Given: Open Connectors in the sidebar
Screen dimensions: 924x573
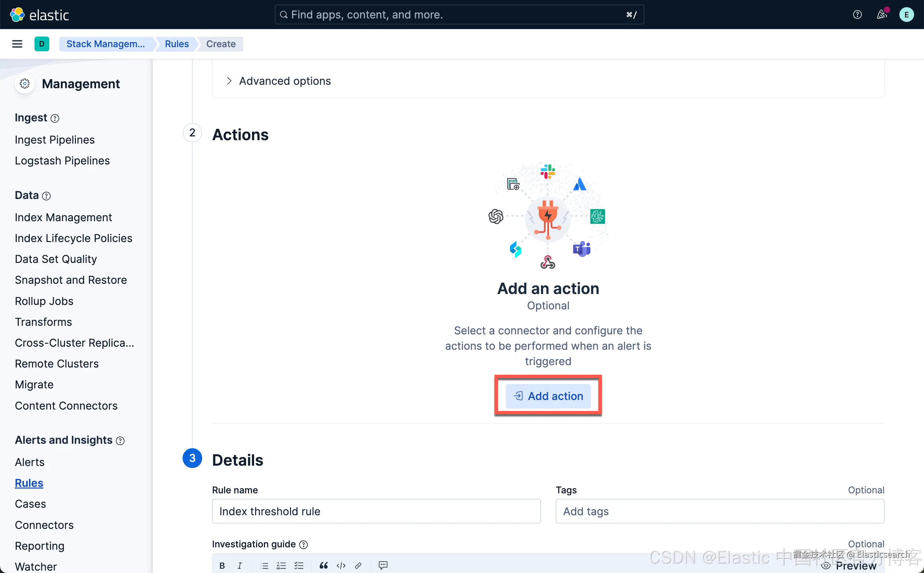Looking at the screenshot, I should (44, 525).
